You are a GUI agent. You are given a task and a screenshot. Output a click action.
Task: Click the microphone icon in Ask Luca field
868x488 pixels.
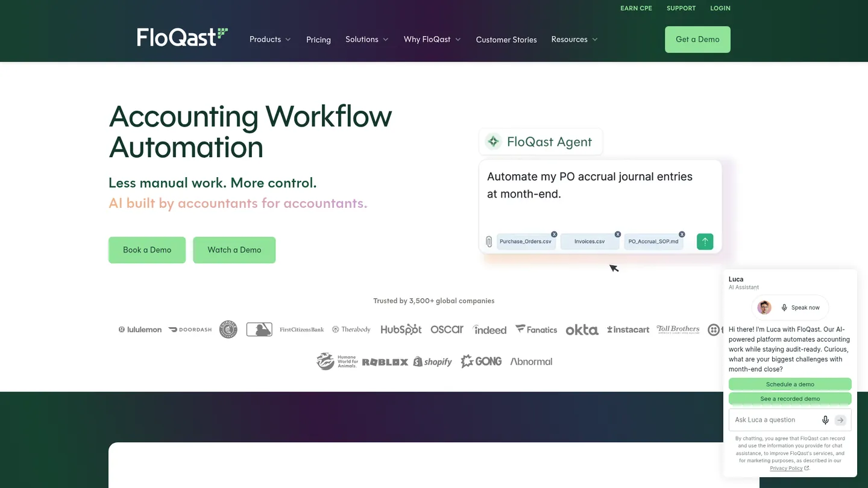(x=825, y=420)
